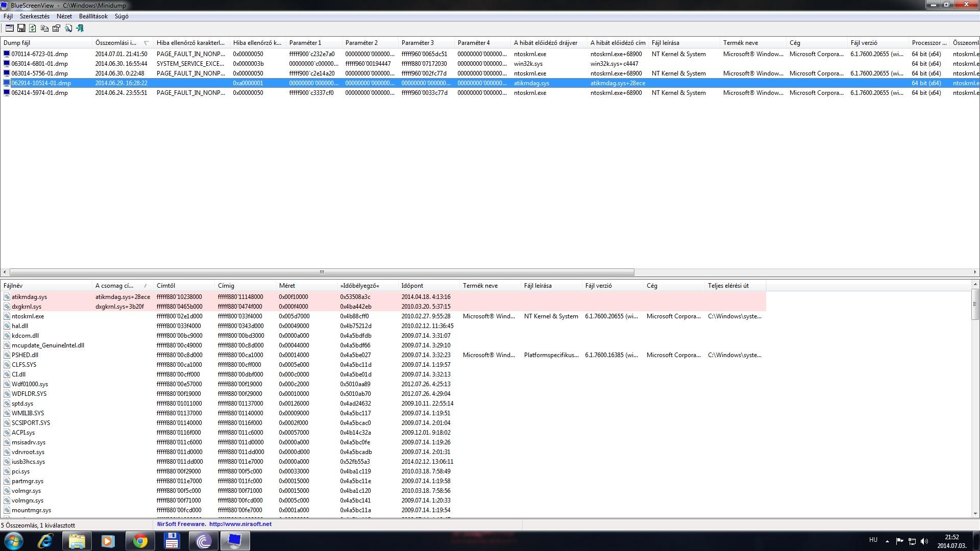This screenshot has width=980, height=551.
Task: Click Save Selected Items floppy icon
Action: [21, 29]
